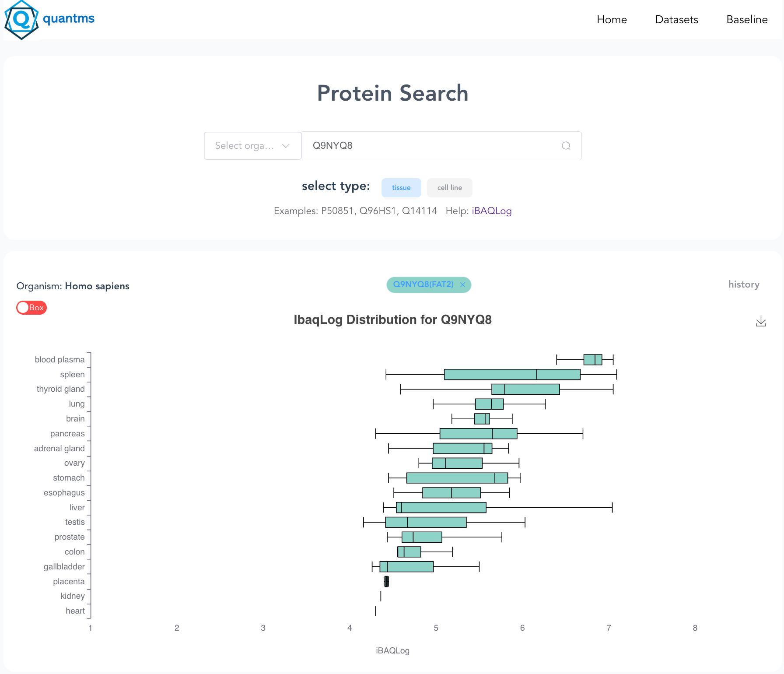Select the cell line type option
Viewport: 784px width, 674px height.
[x=449, y=188]
